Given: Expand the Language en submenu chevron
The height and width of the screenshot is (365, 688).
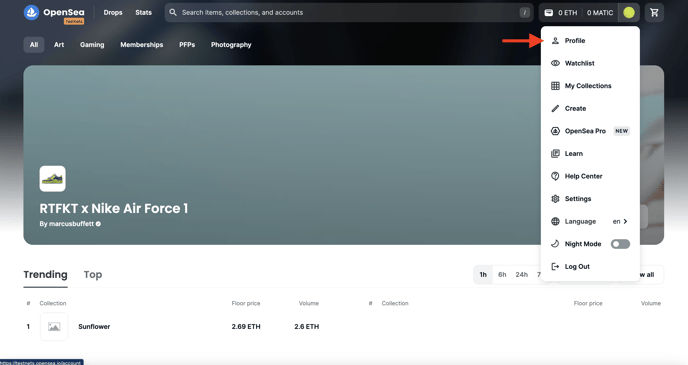Looking at the screenshot, I should coord(625,221).
